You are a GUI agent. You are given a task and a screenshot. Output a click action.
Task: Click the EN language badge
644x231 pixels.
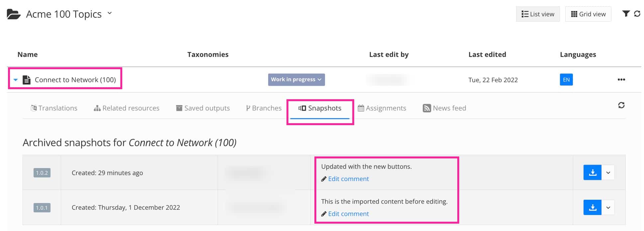point(566,80)
